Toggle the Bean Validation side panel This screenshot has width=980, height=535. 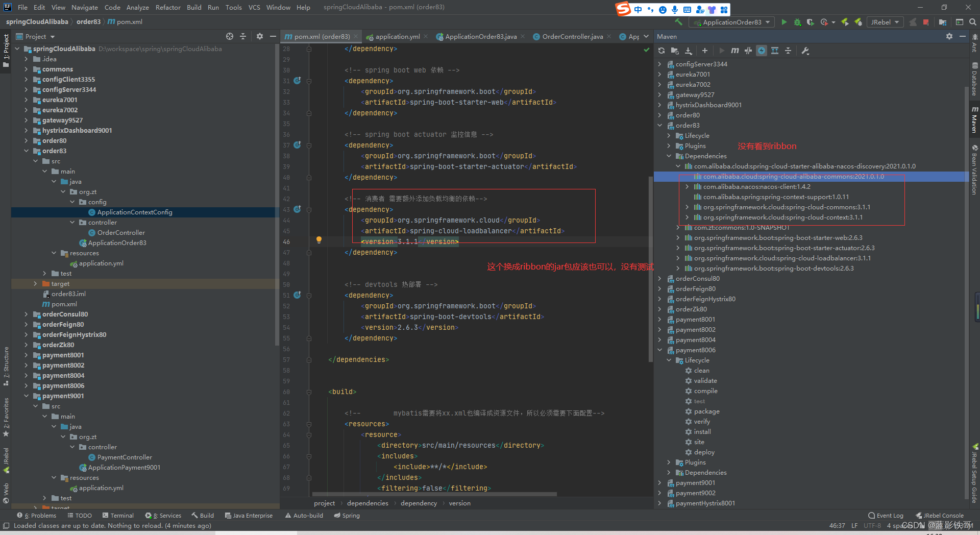point(974,169)
